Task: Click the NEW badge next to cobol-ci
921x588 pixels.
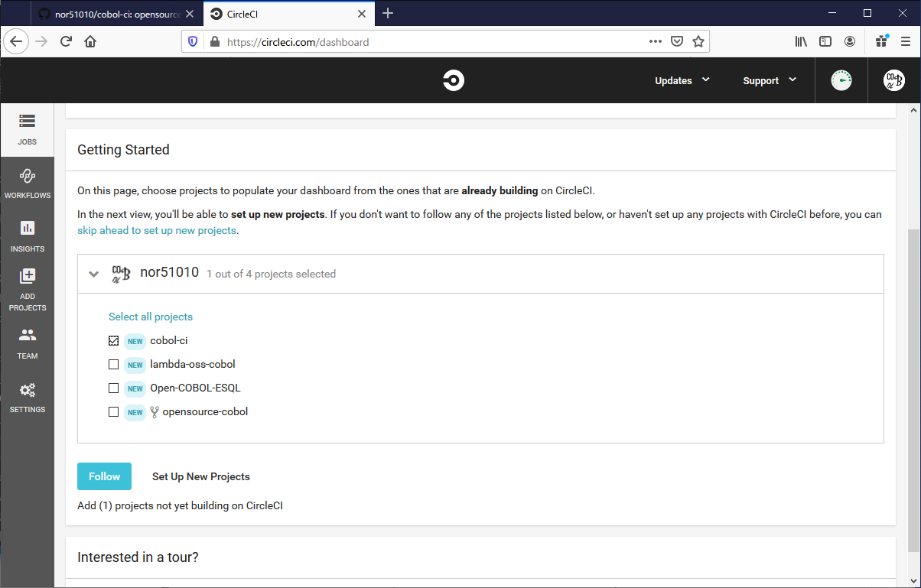Action: click(x=135, y=341)
